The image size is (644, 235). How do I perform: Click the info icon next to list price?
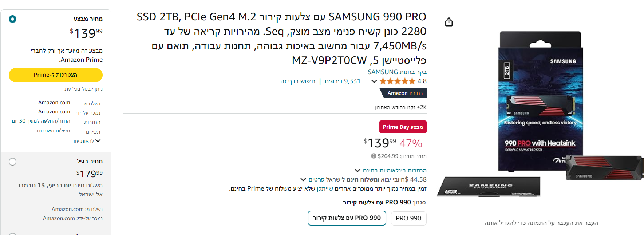(374, 156)
